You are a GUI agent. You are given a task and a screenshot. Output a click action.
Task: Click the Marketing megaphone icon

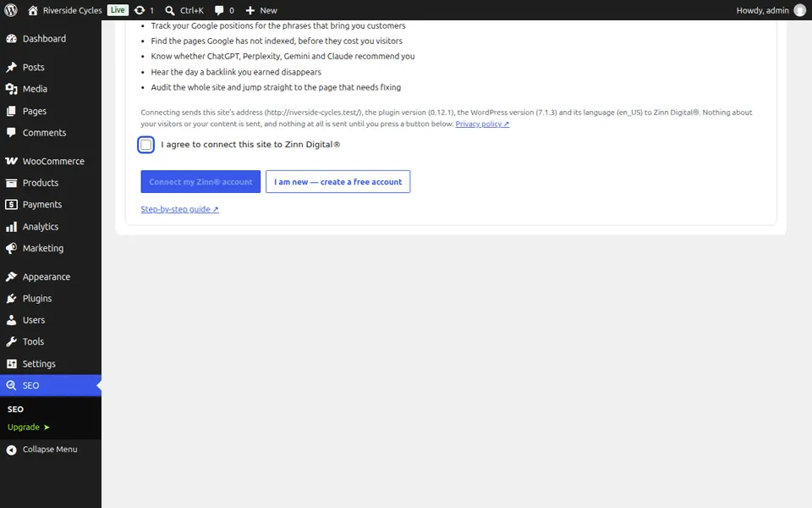(x=11, y=249)
